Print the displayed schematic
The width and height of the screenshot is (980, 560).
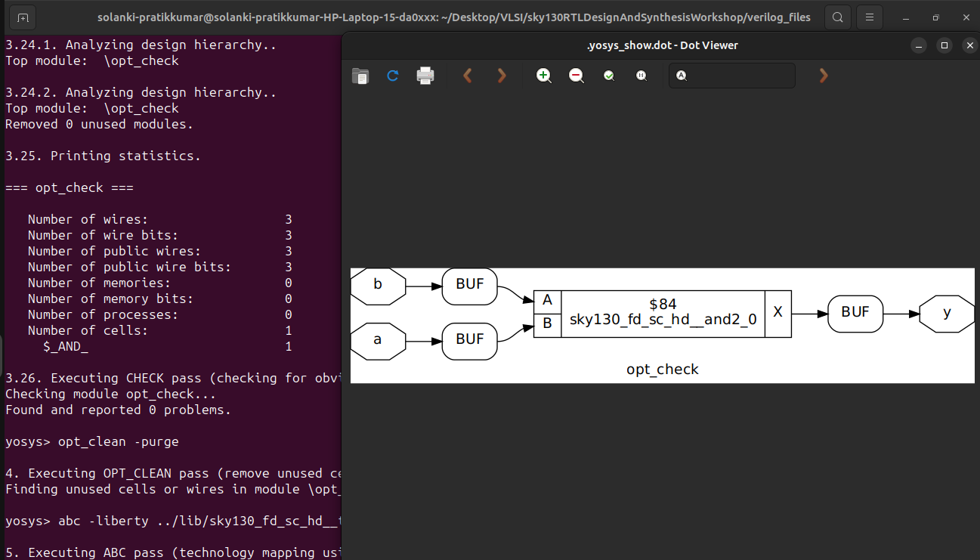tap(425, 76)
